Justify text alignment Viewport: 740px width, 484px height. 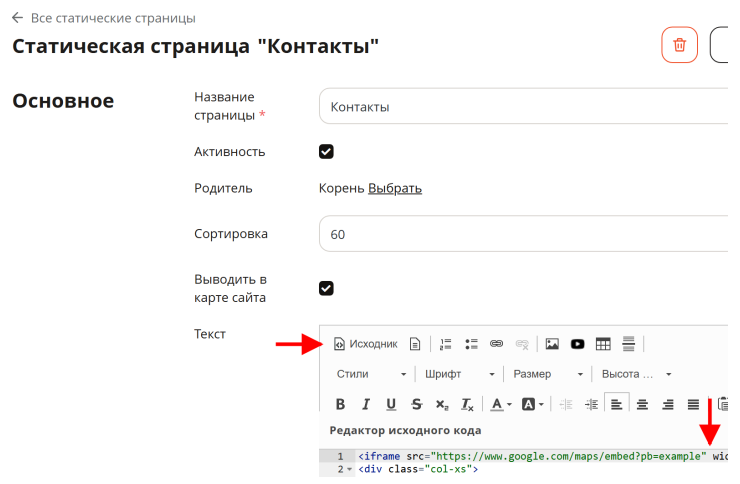(x=693, y=404)
